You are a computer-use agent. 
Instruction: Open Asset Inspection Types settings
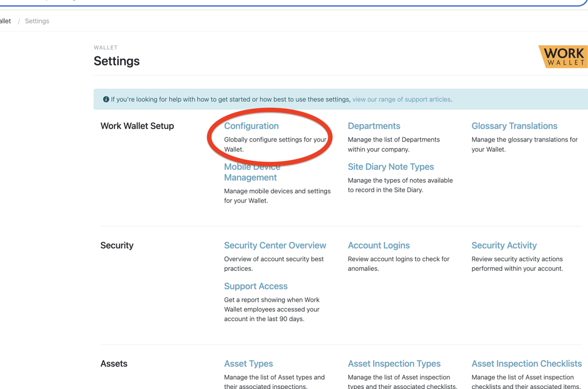click(394, 363)
